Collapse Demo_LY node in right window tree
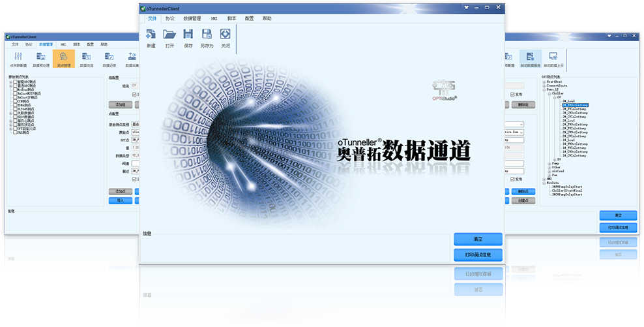This screenshot has width=644, height=327. click(544, 89)
